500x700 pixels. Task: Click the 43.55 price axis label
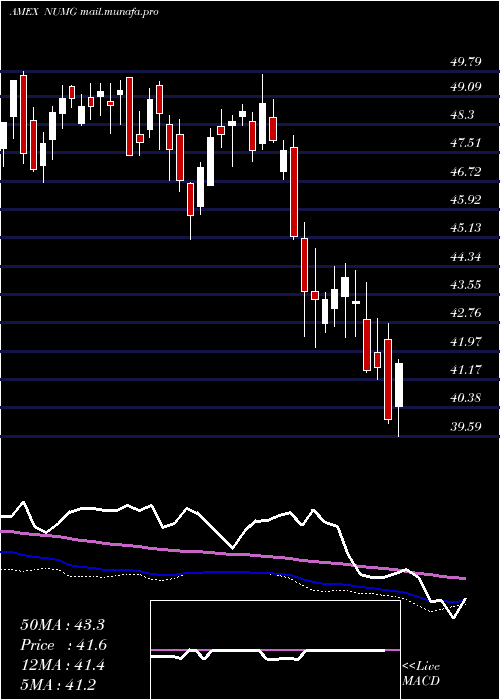point(466,284)
